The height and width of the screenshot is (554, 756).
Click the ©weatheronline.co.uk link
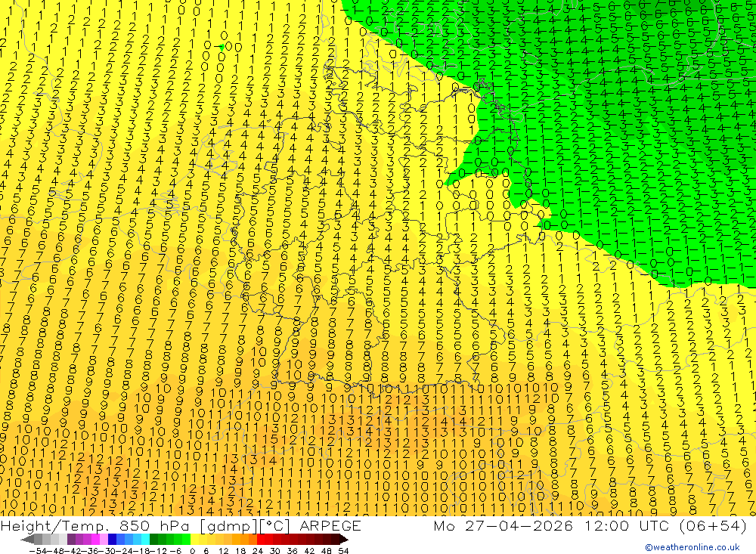(692, 547)
